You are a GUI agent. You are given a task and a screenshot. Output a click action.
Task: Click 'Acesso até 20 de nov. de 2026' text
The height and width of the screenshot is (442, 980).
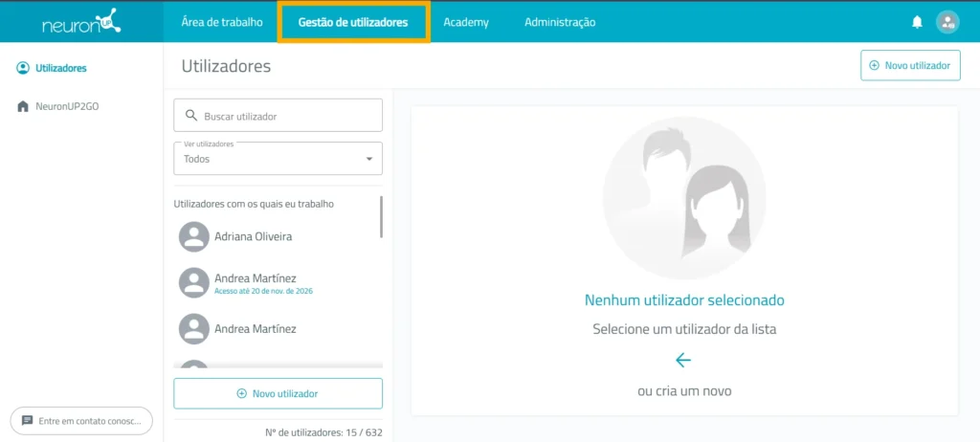click(x=264, y=292)
